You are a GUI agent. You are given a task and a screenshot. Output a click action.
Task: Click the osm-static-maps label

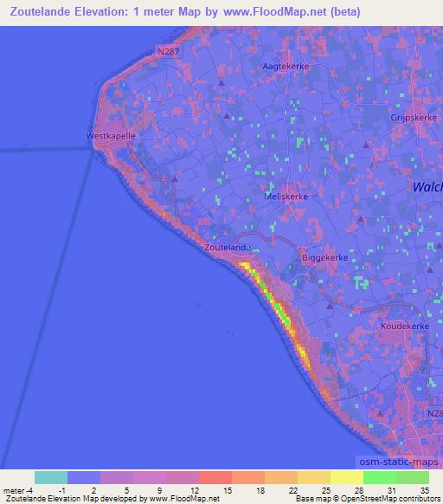(x=399, y=462)
